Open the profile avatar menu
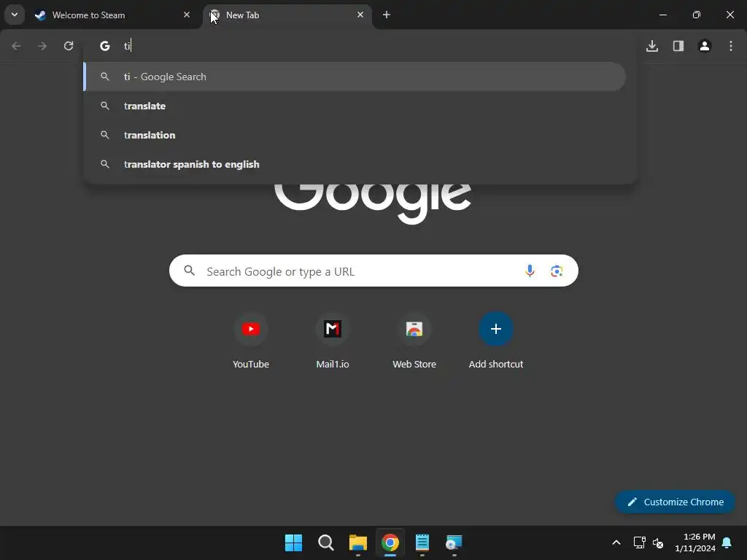Image resolution: width=747 pixels, height=560 pixels. (705, 46)
